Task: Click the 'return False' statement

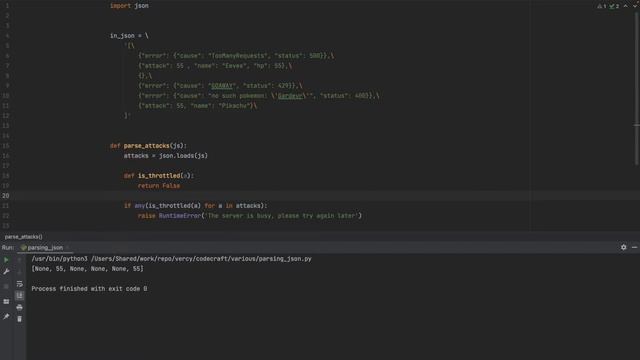Action: (x=159, y=186)
